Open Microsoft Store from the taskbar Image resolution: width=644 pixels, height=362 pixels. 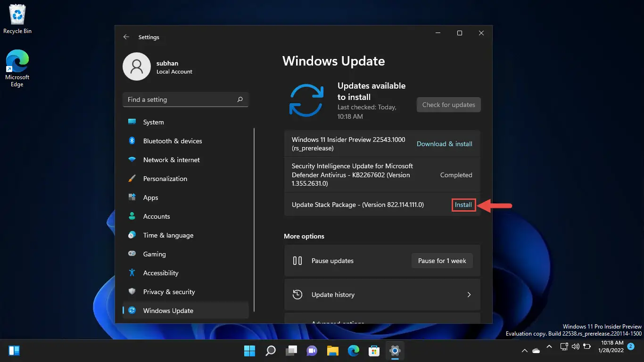point(374,351)
